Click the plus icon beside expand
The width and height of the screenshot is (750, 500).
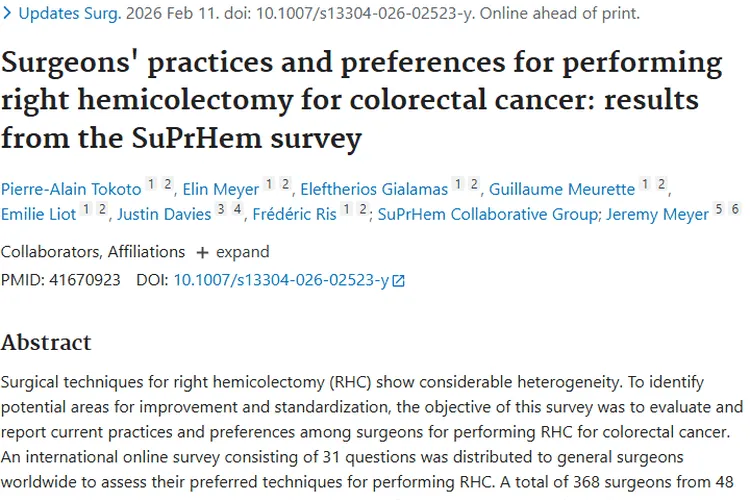pyautogui.click(x=203, y=251)
